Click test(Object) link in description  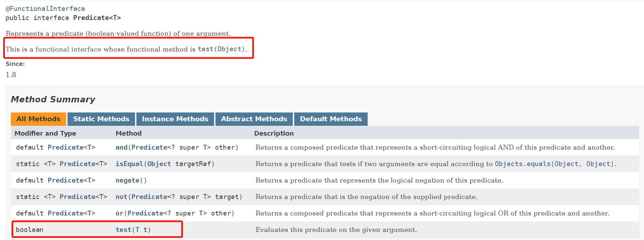pos(221,49)
